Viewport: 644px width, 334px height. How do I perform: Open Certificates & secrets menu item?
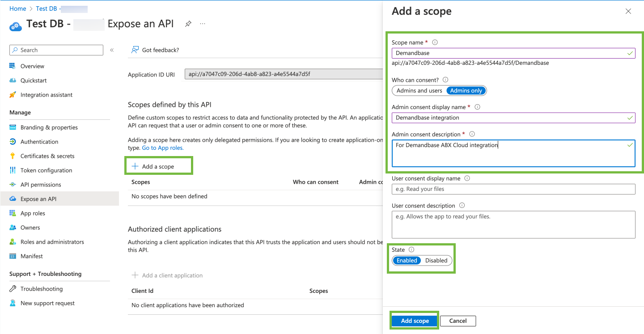[x=47, y=156]
